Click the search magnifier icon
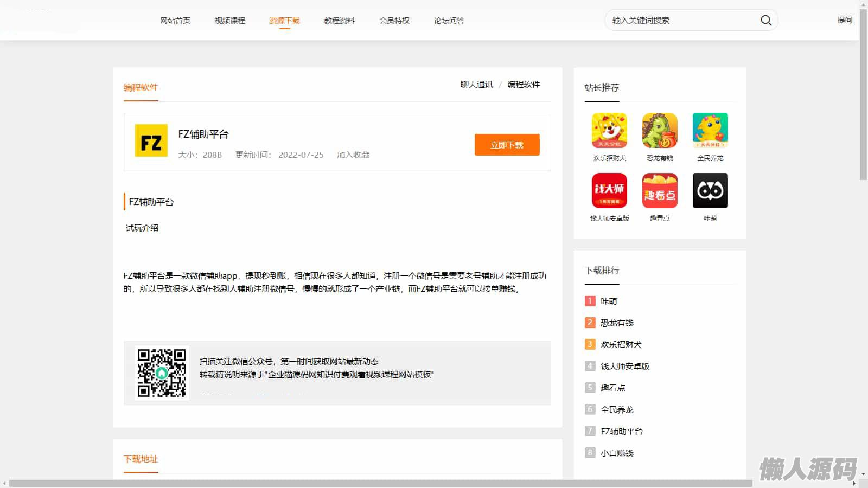 tap(765, 21)
